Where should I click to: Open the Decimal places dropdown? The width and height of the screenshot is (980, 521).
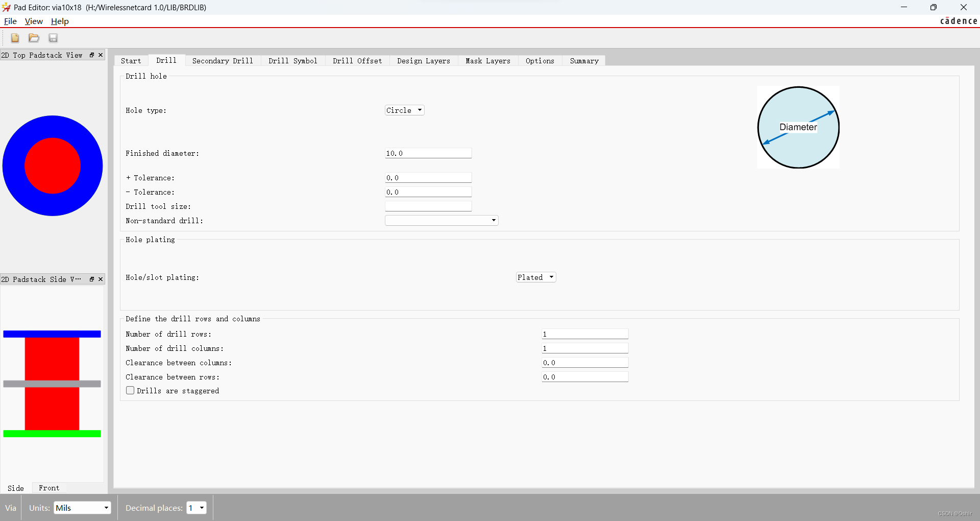(x=197, y=508)
